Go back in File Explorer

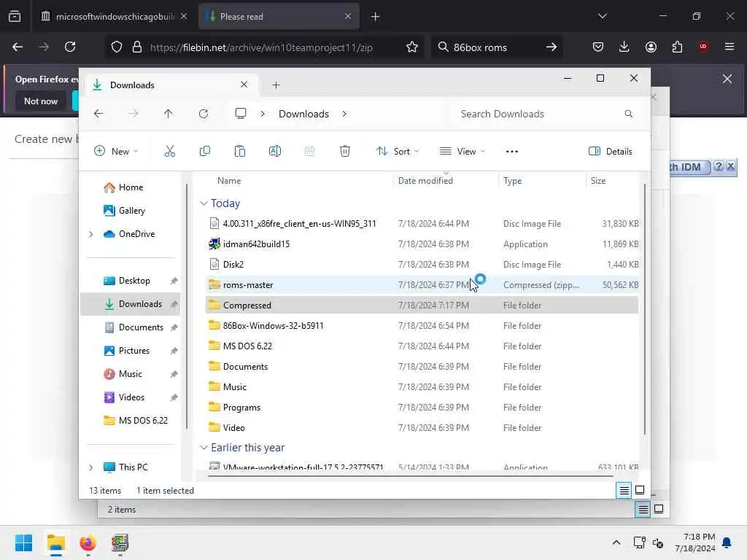click(98, 114)
